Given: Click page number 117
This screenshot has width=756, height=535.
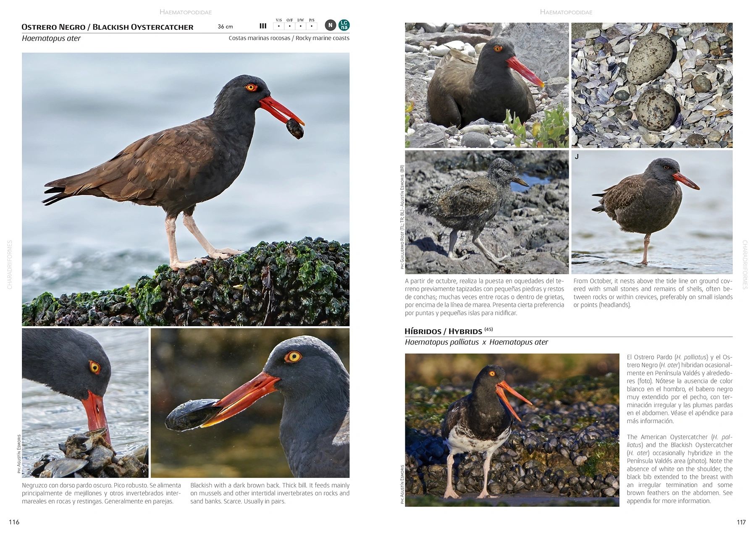Looking at the screenshot, I should [x=741, y=522].
